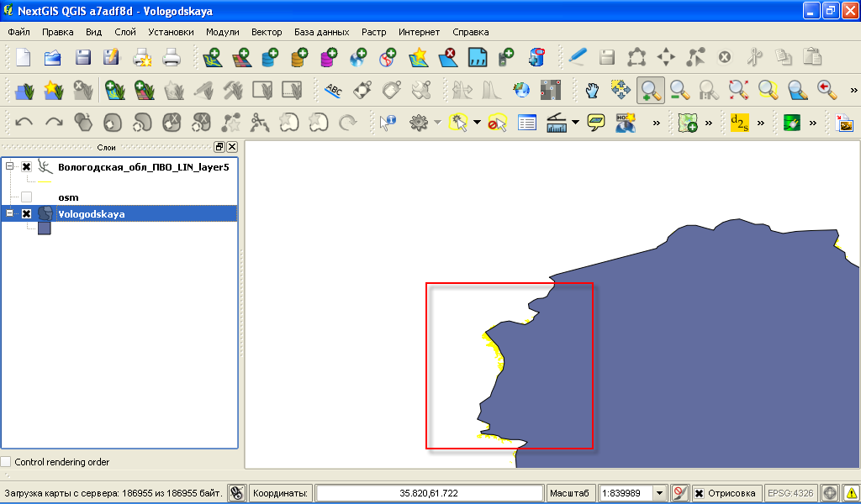
Task: Click the scale field showing 1:839989
Action: coord(625,493)
